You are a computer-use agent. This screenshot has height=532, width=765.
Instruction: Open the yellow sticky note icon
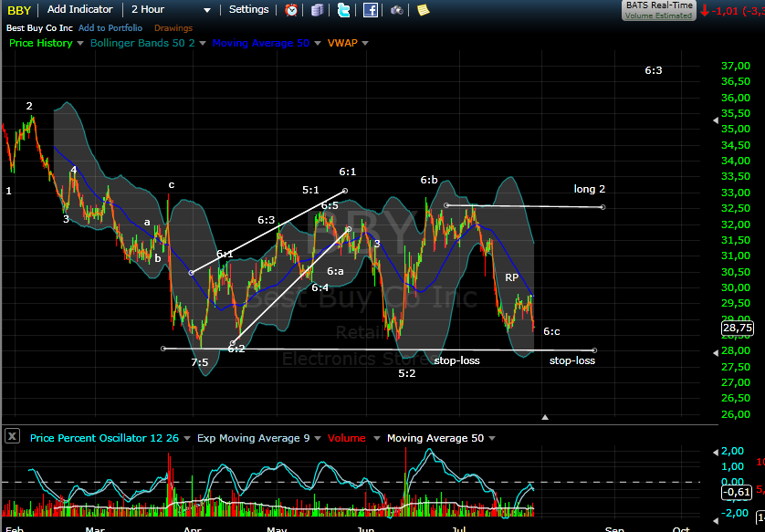[x=423, y=10]
